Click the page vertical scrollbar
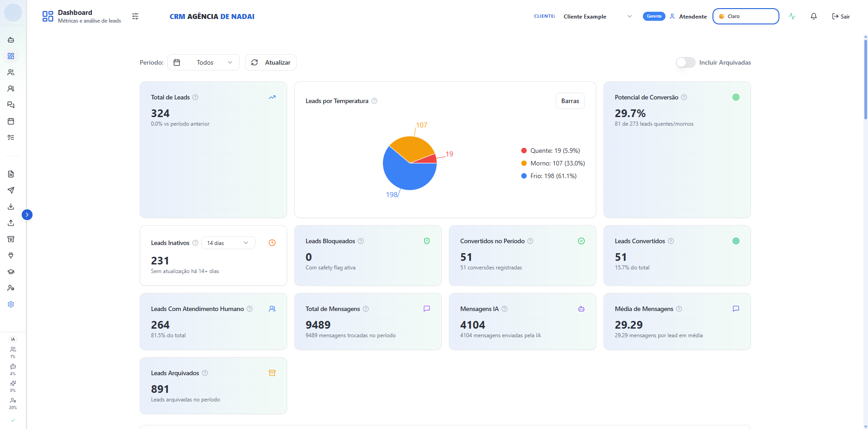The image size is (868, 429). 865,79
